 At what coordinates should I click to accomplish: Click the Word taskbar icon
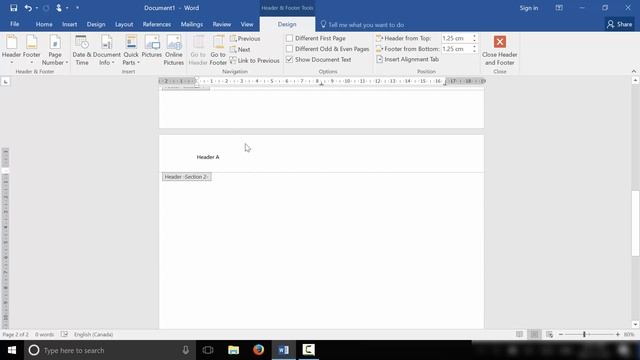pos(283,350)
